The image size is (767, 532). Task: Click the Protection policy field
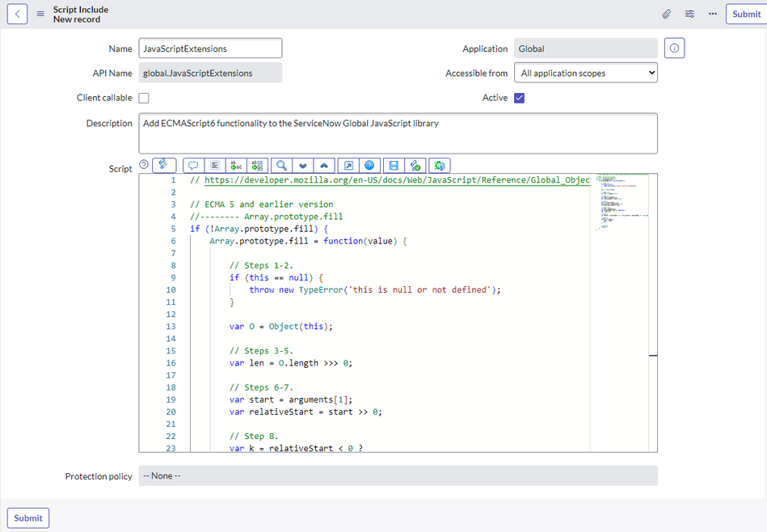[x=398, y=475]
